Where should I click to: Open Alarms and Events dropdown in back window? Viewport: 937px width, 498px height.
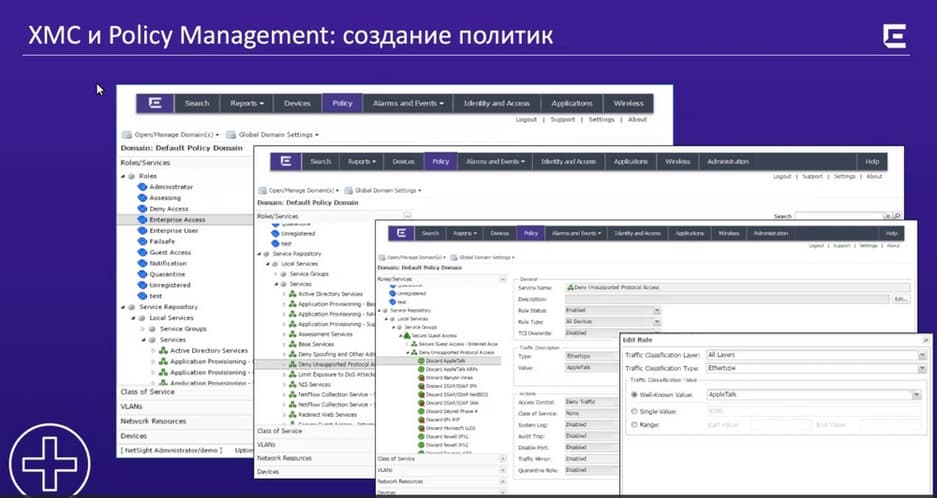click(x=408, y=103)
